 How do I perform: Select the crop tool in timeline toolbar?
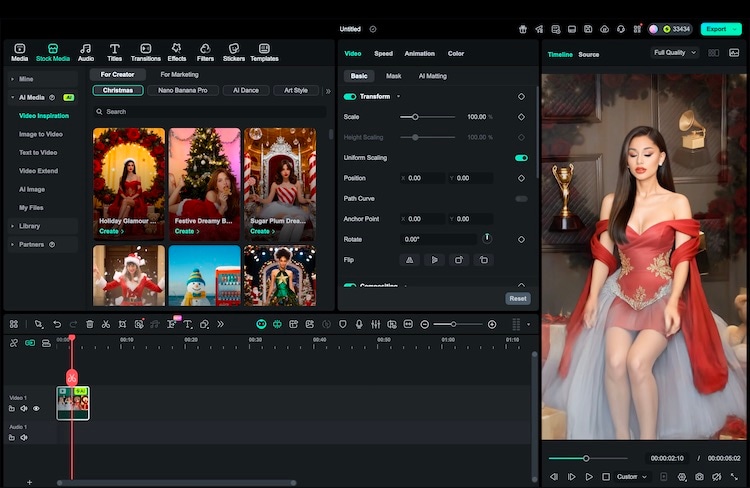(x=122, y=324)
